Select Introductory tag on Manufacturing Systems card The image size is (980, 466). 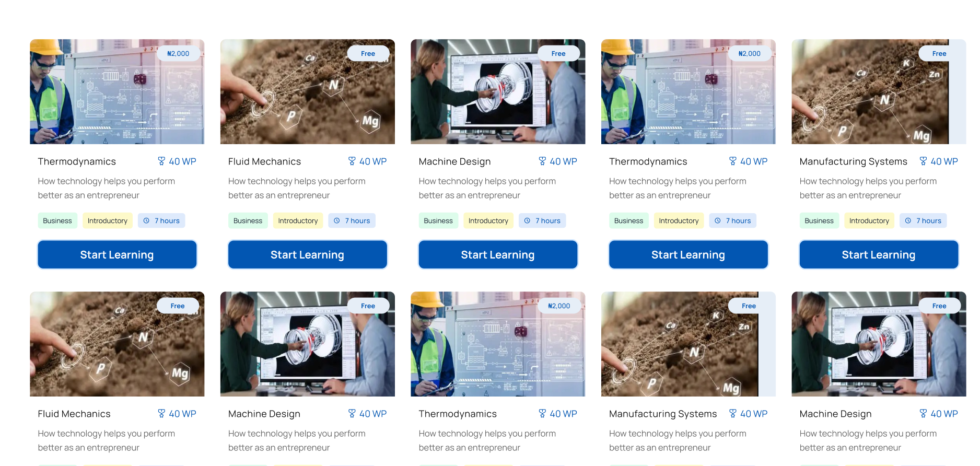(x=869, y=221)
